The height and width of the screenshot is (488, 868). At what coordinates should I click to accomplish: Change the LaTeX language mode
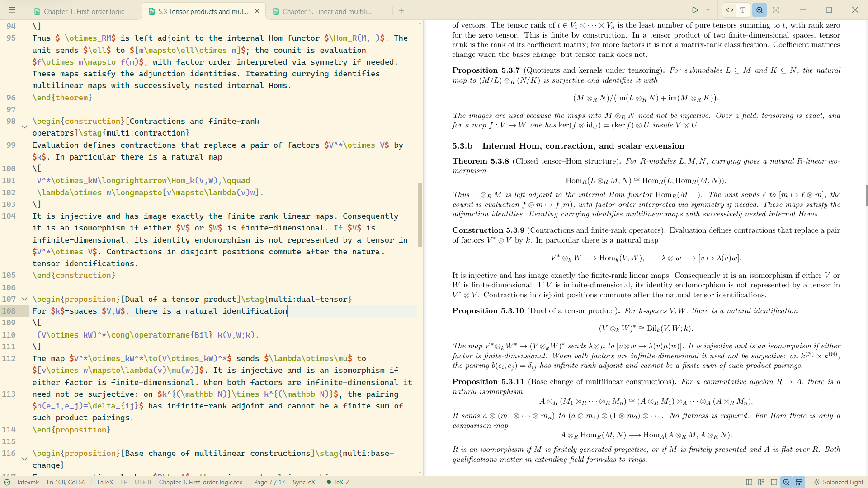coord(105,482)
